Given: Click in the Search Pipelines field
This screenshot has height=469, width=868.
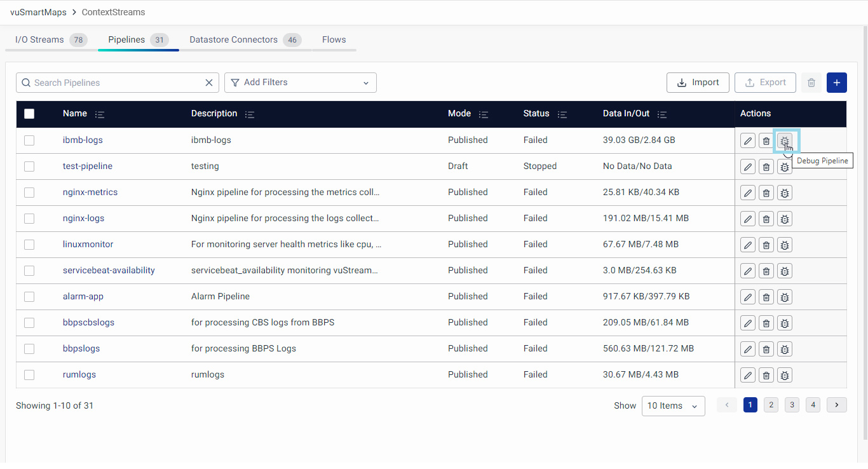Looking at the screenshot, I should tap(114, 83).
